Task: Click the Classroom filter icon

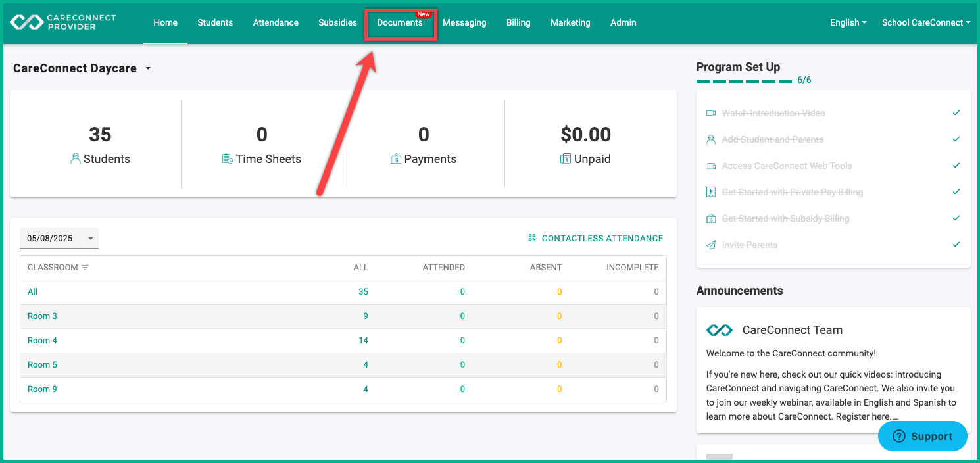Action: coord(85,268)
